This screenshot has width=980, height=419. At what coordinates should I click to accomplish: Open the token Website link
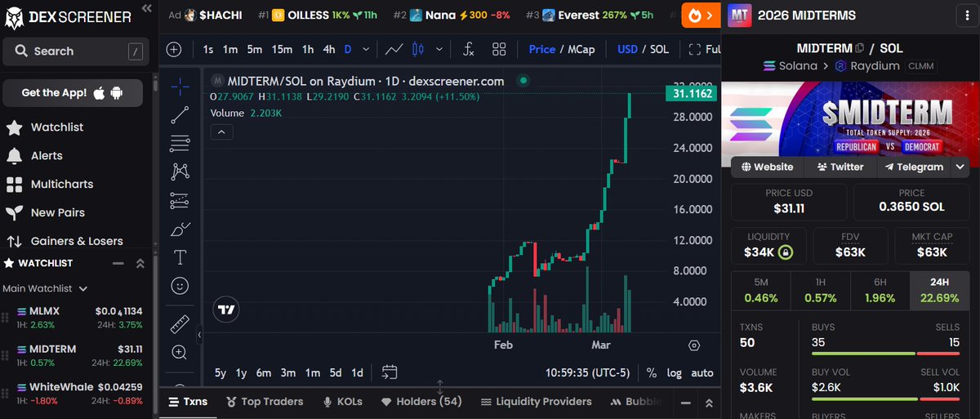coord(767,167)
